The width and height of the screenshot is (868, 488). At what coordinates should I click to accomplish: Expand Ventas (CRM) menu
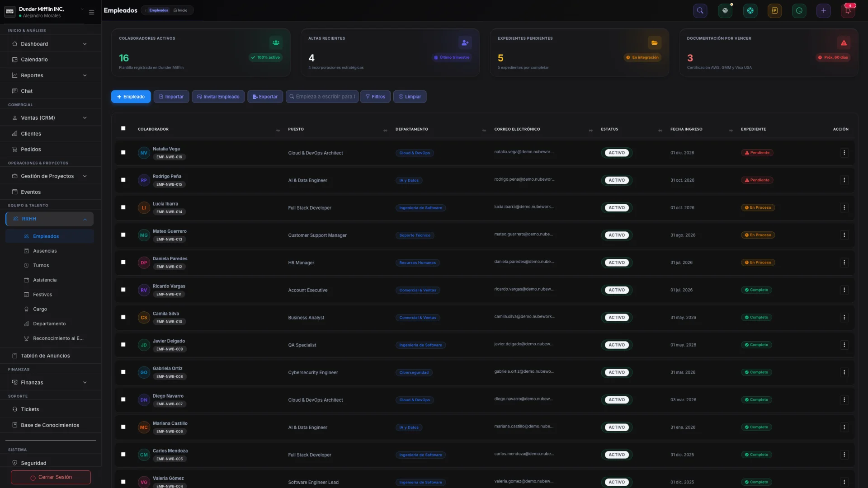click(50, 118)
